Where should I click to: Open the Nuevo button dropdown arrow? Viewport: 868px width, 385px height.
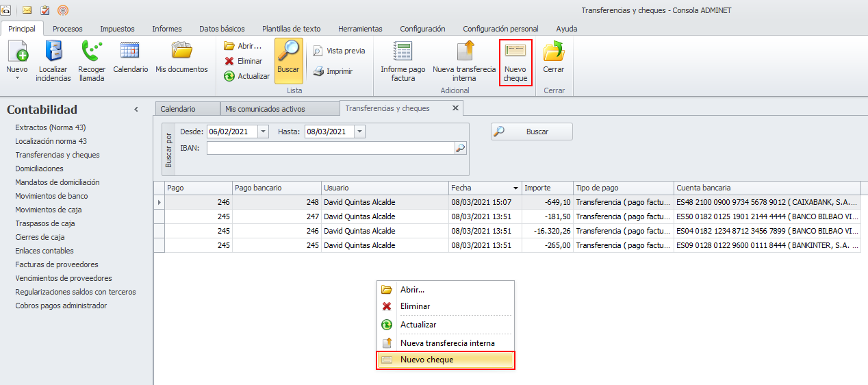click(x=17, y=78)
